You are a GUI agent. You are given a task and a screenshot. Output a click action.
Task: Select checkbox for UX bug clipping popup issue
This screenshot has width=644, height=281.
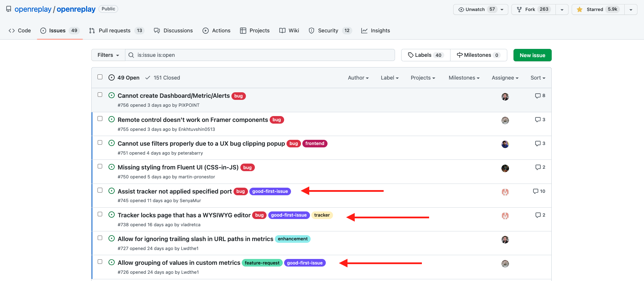(100, 142)
